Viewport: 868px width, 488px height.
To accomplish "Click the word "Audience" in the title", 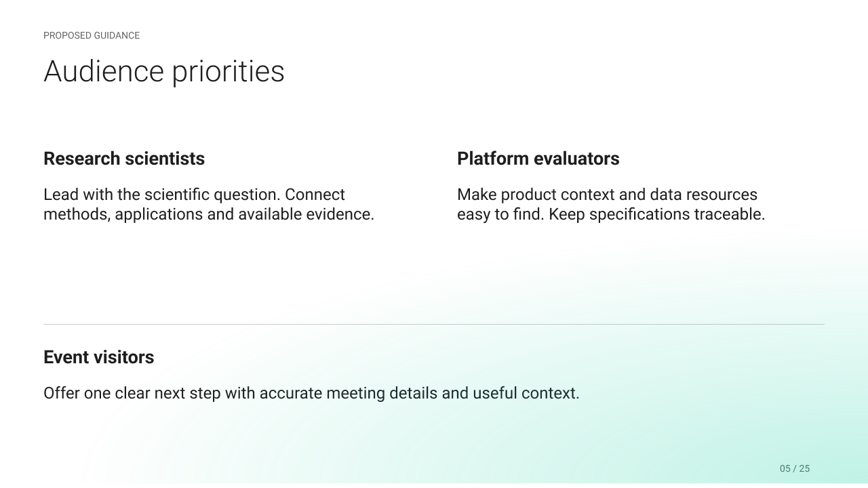I will tap(104, 71).
